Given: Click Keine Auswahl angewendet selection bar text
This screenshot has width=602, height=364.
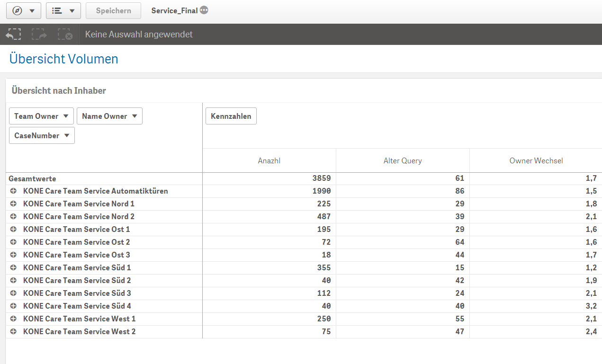Looking at the screenshot, I should [x=139, y=35].
